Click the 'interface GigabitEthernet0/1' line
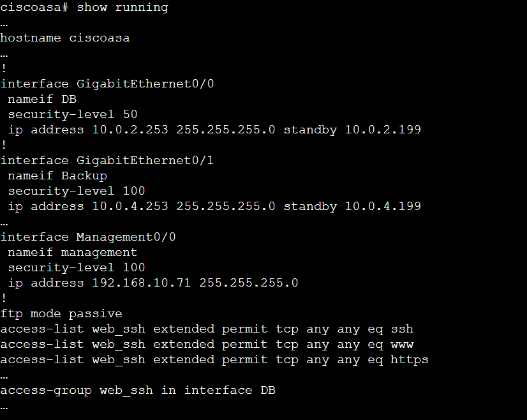Image resolution: width=527 pixels, height=420 pixels. [107, 161]
